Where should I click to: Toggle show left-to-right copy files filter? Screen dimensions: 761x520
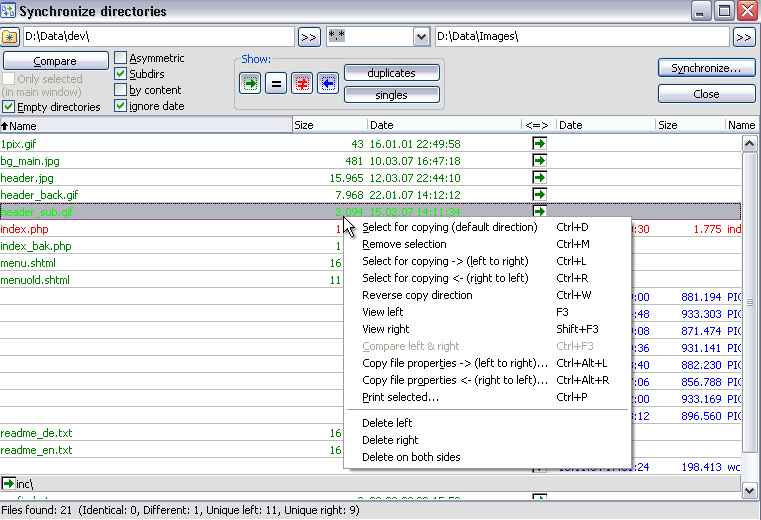250,83
